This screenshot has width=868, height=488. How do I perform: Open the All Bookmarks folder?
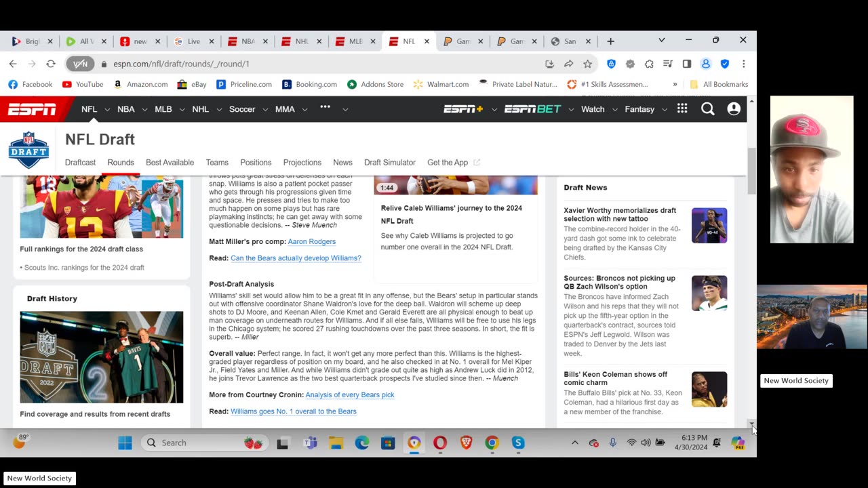(719, 84)
